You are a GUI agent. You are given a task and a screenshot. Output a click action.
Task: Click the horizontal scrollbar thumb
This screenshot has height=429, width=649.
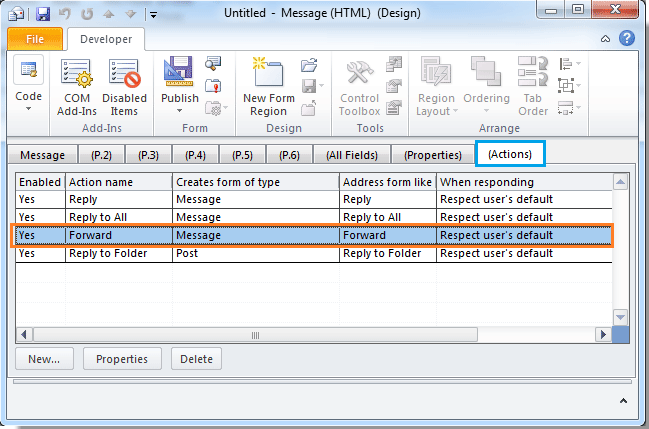(255, 335)
